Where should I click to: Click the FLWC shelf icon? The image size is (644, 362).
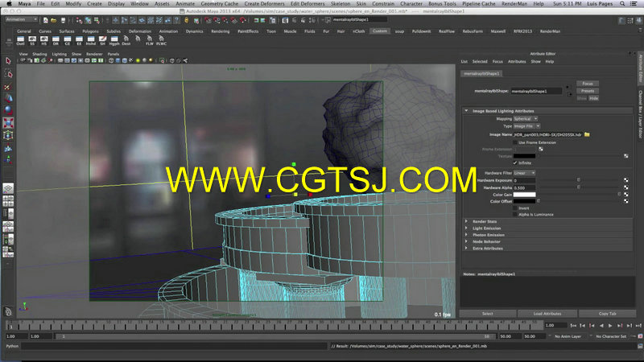tap(161, 40)
